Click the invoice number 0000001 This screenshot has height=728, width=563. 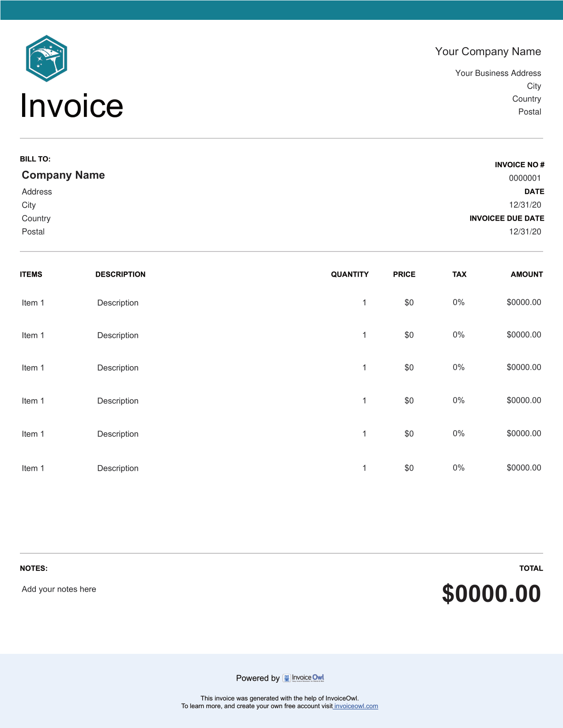point(525,178)
